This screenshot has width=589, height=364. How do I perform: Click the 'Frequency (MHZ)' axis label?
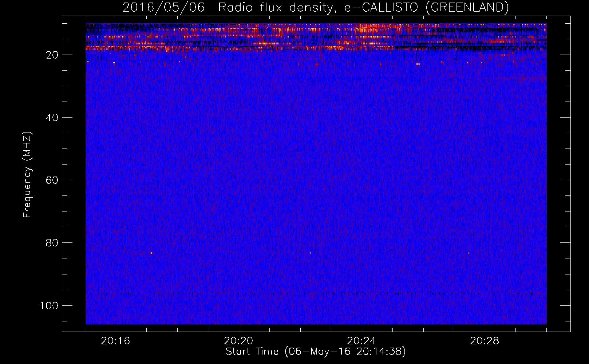[27, 175]
